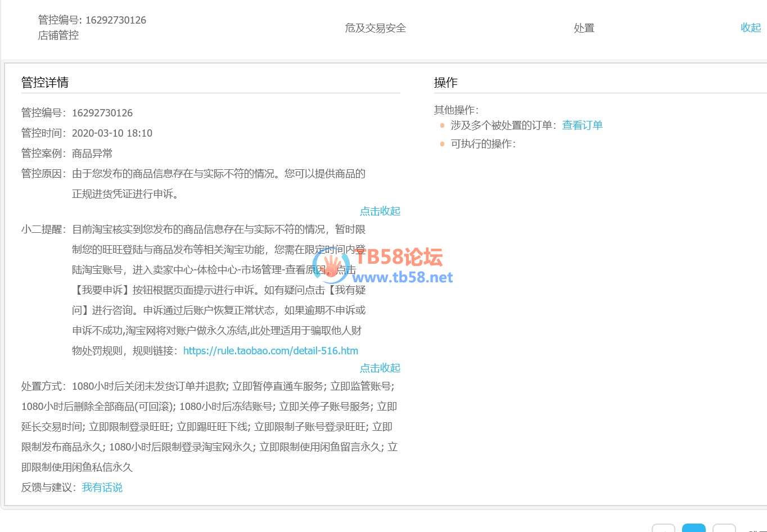Click the 操作 section heading

pos(446,82)
